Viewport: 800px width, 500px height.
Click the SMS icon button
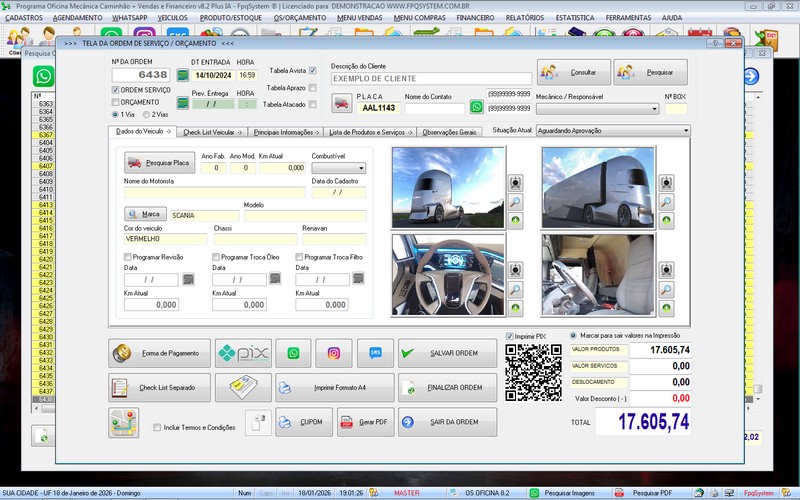pyautogui.click(x=375, y=353)
